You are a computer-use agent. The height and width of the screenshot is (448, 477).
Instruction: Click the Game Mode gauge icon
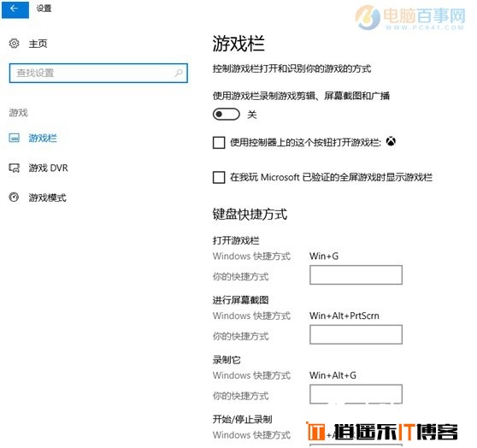click(14, 197)
